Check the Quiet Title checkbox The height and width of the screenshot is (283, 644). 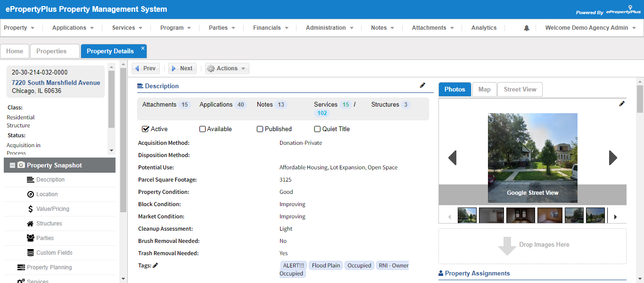[x=317, y=129]
